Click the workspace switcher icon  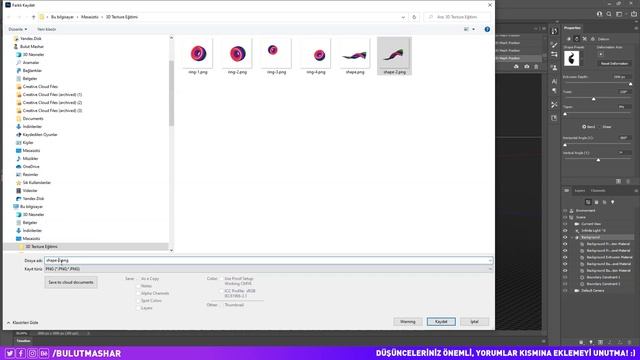click(619, 14)
